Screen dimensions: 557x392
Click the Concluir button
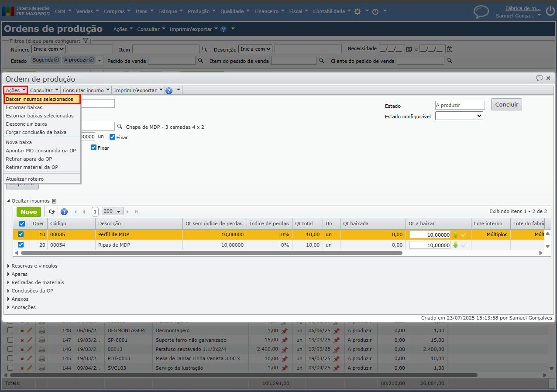(506, 105)
